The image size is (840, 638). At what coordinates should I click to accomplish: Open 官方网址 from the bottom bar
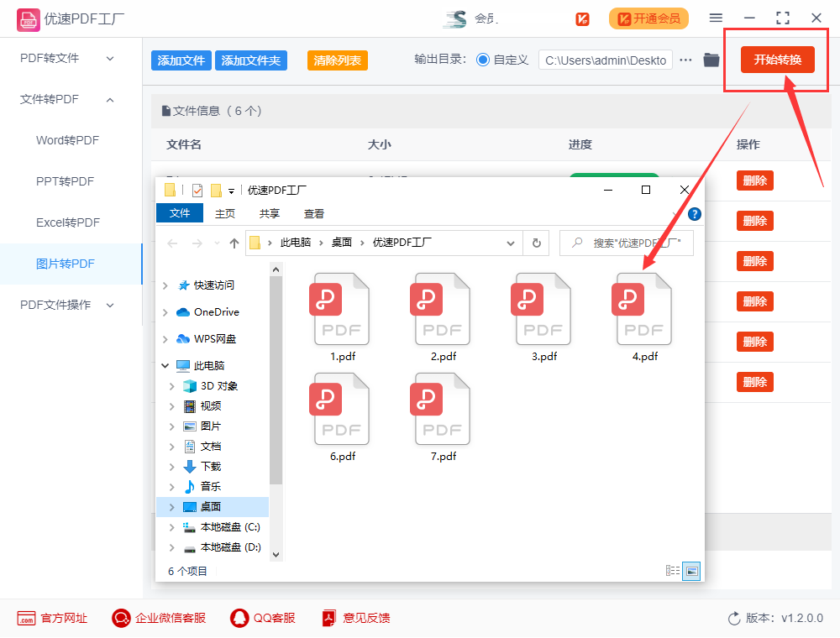click(x=51, y=618)
